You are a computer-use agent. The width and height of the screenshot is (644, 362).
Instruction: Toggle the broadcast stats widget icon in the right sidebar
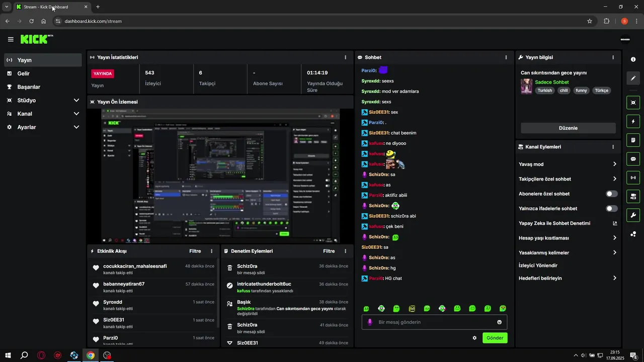pos(633,177)
